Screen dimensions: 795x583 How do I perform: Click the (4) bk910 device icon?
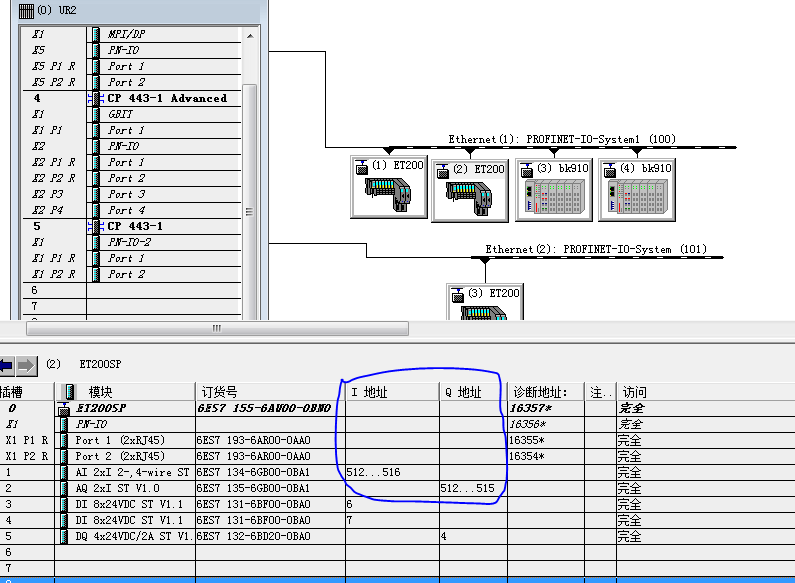tap(634, 187)
